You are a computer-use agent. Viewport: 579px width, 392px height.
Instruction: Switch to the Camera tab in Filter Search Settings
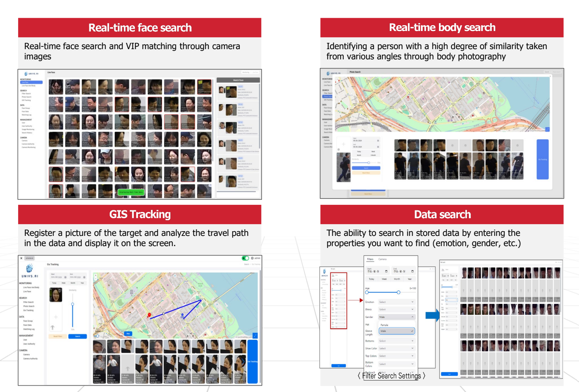tap(382, 259)
